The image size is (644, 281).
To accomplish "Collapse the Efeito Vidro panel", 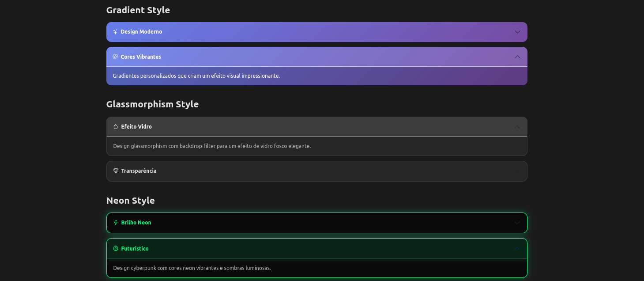I will tap(316, 126).
